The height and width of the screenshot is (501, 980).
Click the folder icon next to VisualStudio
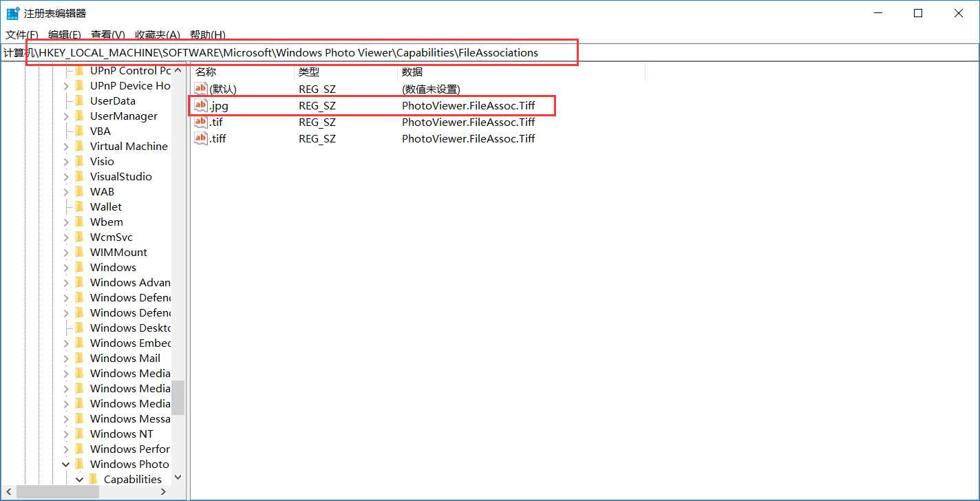click(79, 176)
